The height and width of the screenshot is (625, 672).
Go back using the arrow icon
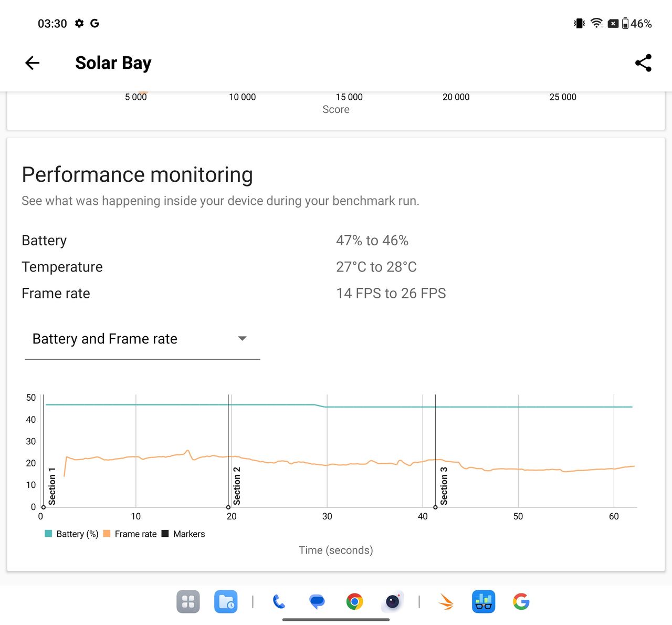(33, 63)
